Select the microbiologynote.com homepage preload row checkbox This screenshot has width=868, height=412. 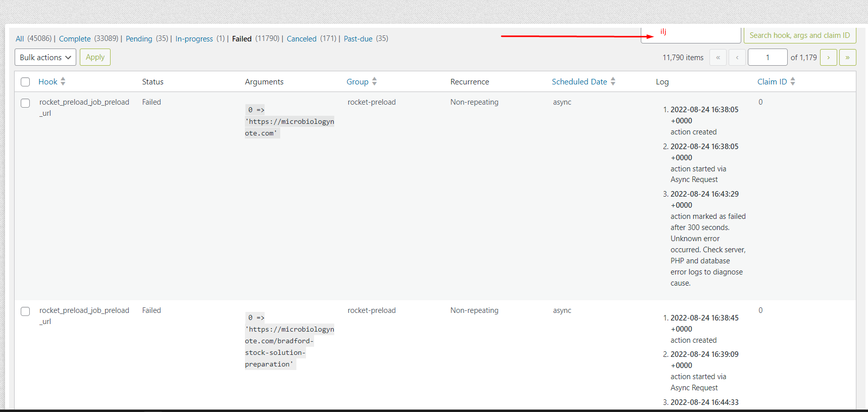point(25,103)
